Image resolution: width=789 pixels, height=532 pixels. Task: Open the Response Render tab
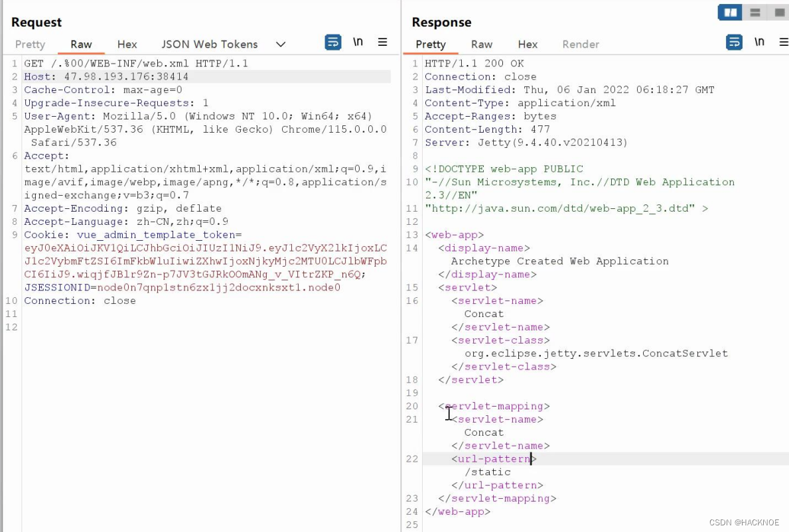[581, 44]
